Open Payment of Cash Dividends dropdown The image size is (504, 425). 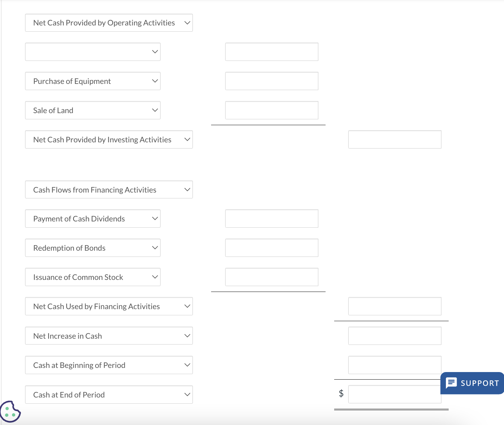93,219
